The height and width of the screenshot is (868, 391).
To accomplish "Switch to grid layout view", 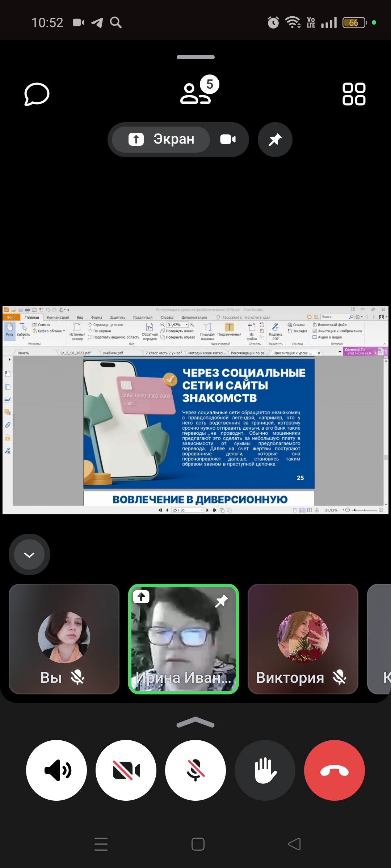I will click(x=354, y=94).
